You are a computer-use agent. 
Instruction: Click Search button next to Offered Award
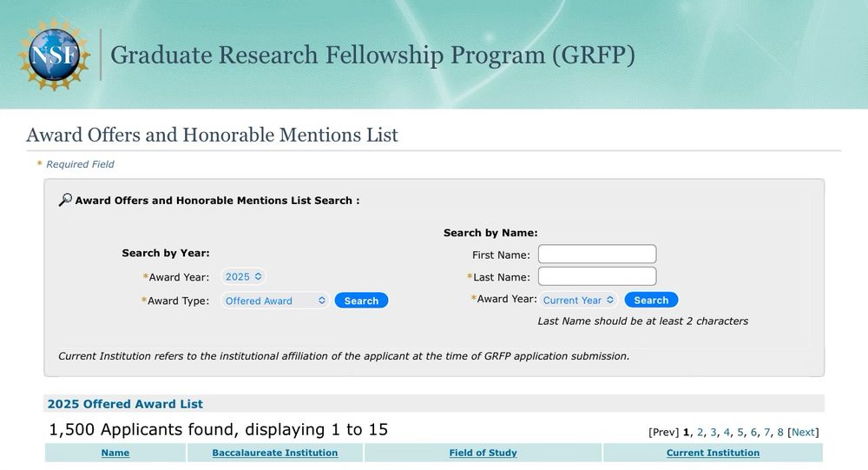coord(361,301)
